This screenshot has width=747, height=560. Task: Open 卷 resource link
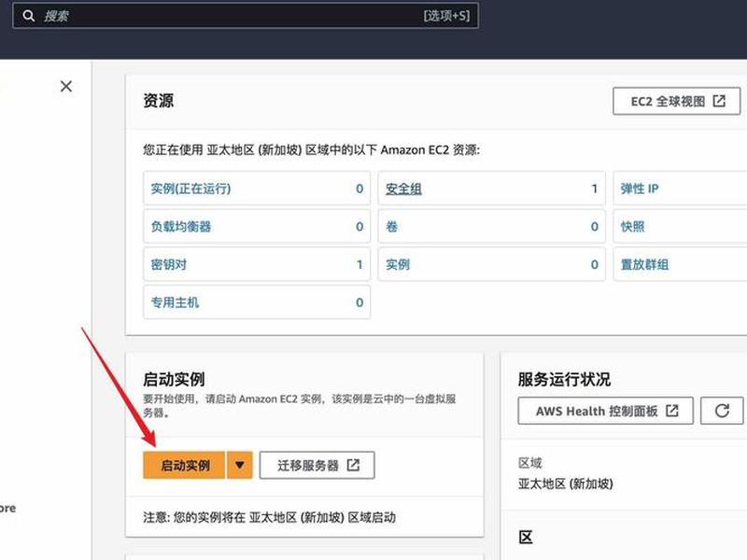(391, 227)
